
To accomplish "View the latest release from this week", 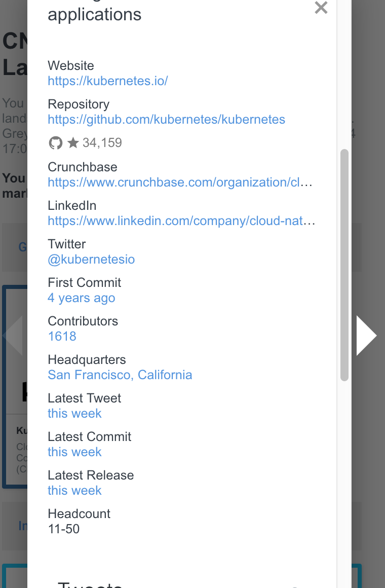I will pyautogui.click(x=74, y=490).
